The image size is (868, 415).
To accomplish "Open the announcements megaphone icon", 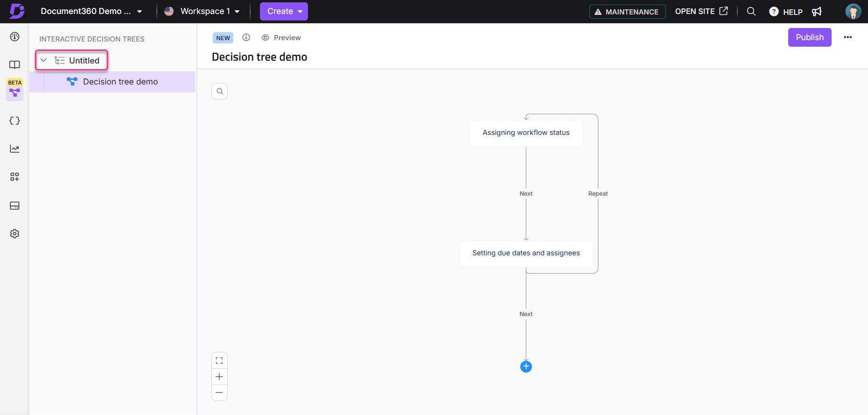I will coord(817,12).
